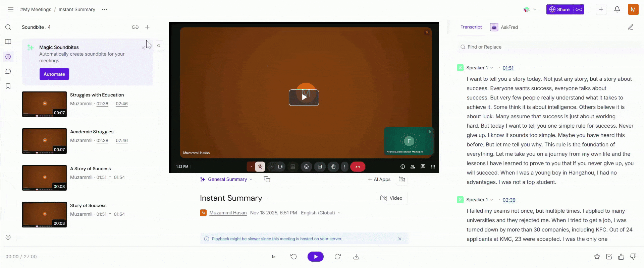Screen dimensions: 644x268
Task: Open the Story of Success thumbnail at 00:03
Action: click(44, 215)
